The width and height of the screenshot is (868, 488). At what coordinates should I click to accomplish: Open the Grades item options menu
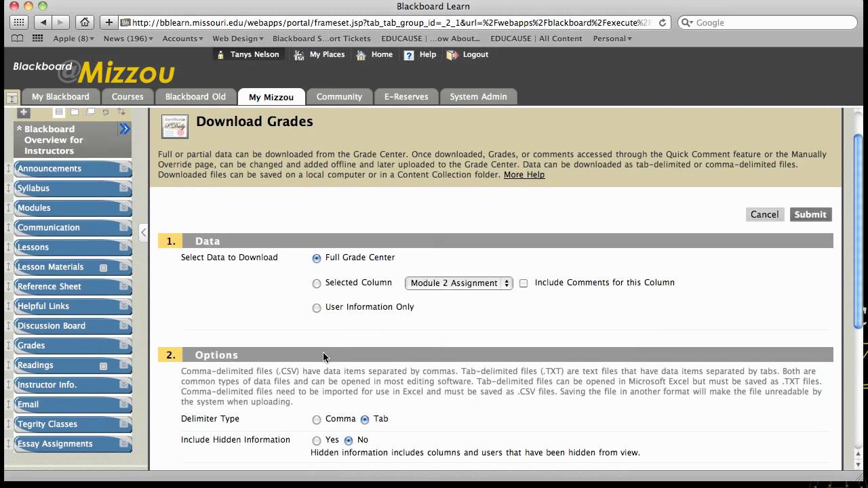coord(124,346)
